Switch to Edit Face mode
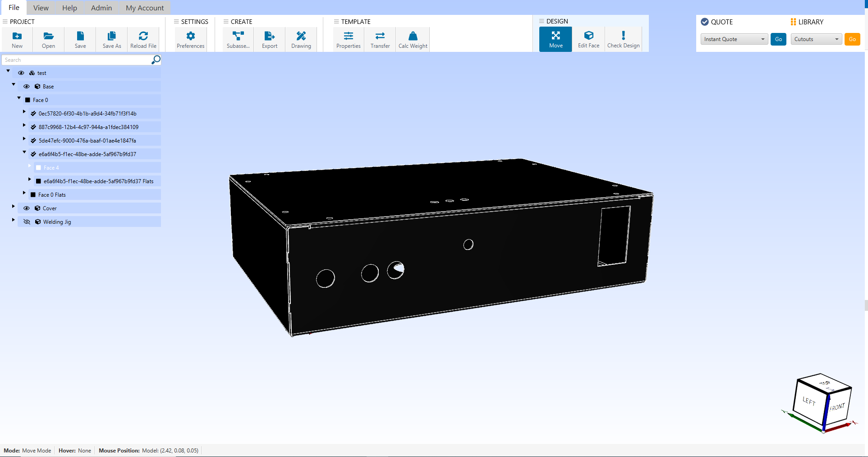 coord(588,39)
